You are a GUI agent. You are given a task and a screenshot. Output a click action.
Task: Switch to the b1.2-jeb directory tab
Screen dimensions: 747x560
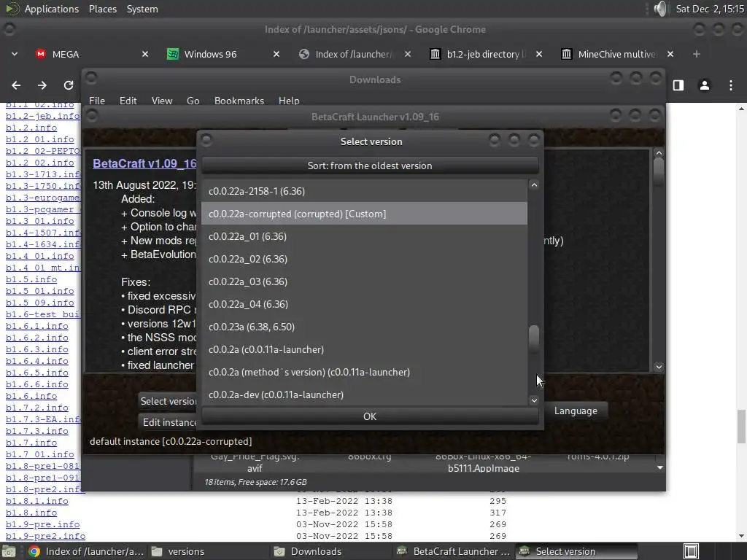tap(486, 54)
